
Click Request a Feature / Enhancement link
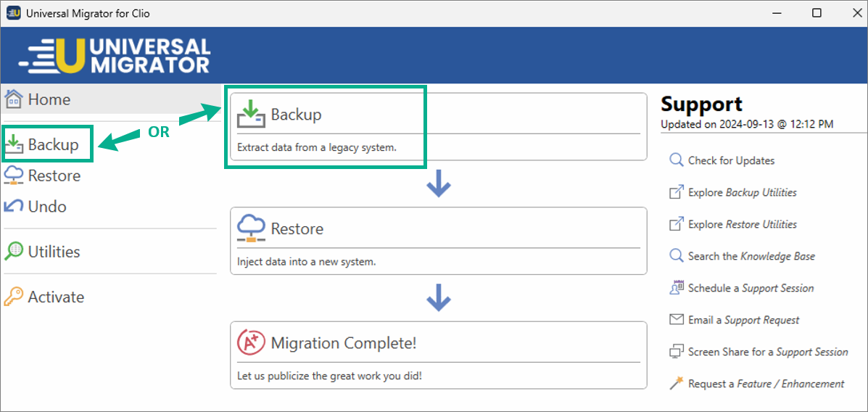[766, 383]
